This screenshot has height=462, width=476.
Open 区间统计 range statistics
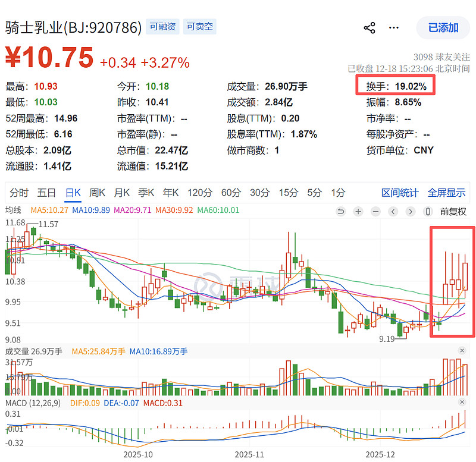pyautogui.click(x=400, y=193)
